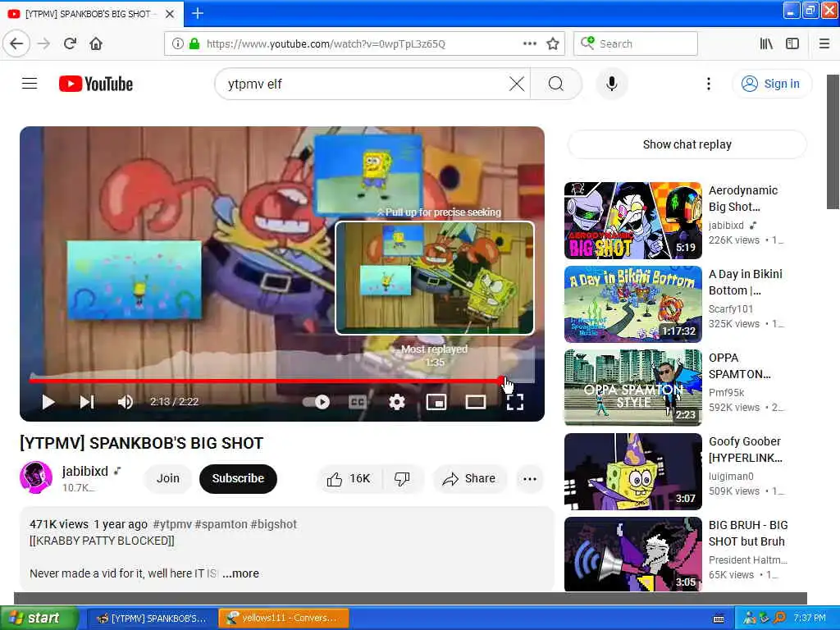Click the Firefox address bar URL
Viewport: 840px width, 630px height.
point(326,43)
